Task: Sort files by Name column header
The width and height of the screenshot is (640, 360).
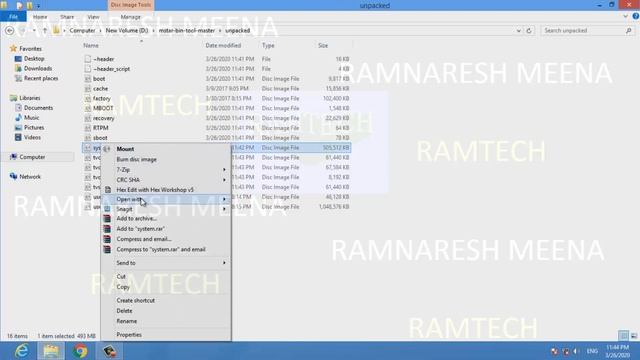Action: [x=91, y=45]
